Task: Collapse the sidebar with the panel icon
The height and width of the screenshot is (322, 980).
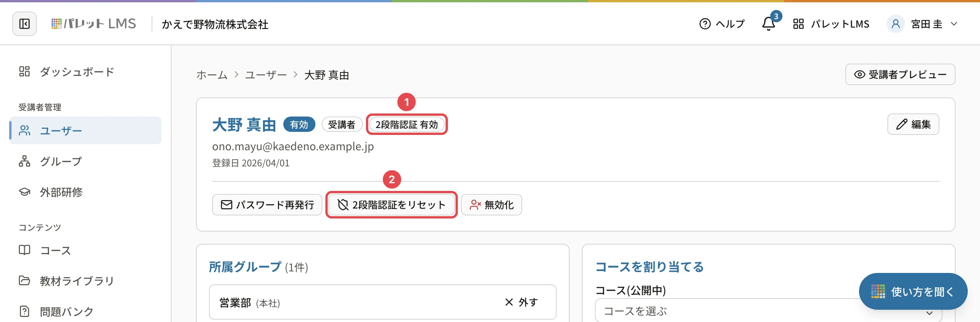Action: [x=24, y=24]
